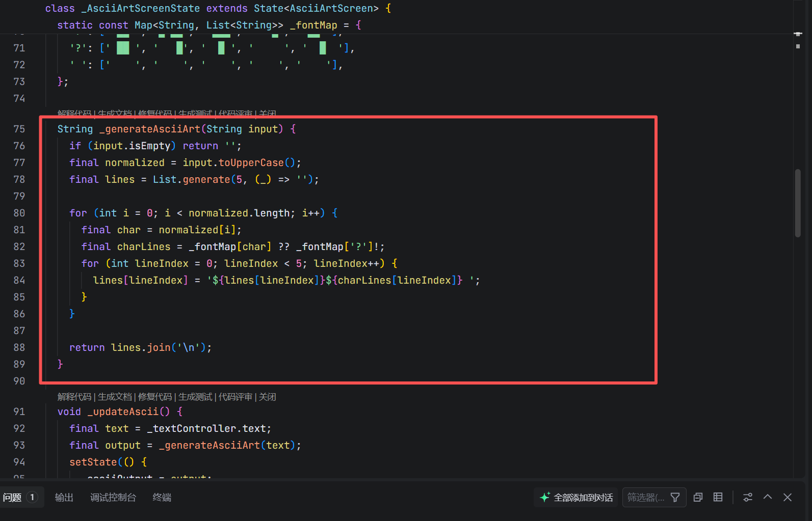Click the closing }; on line 73

[63, 81]
